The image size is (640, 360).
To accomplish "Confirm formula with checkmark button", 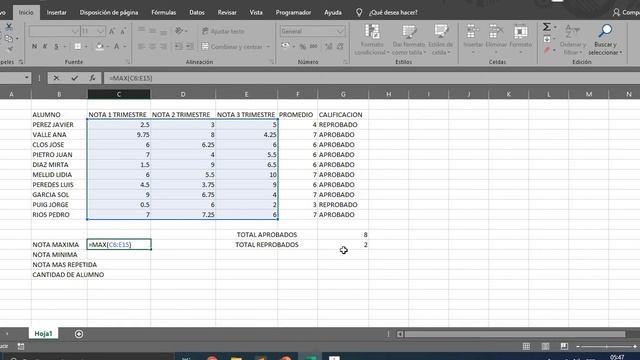I will (x=74, y=78).
